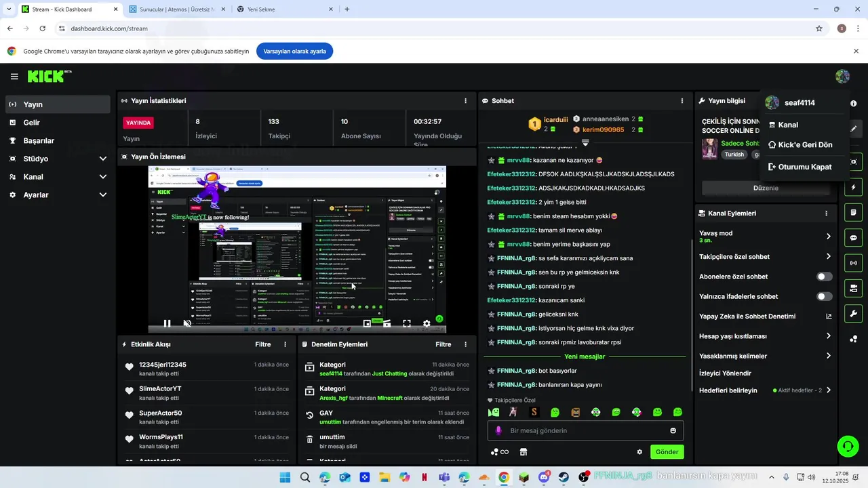Open Etkinlik Akışı three-dot menu

pyautogui.click(x=285, y=344)
